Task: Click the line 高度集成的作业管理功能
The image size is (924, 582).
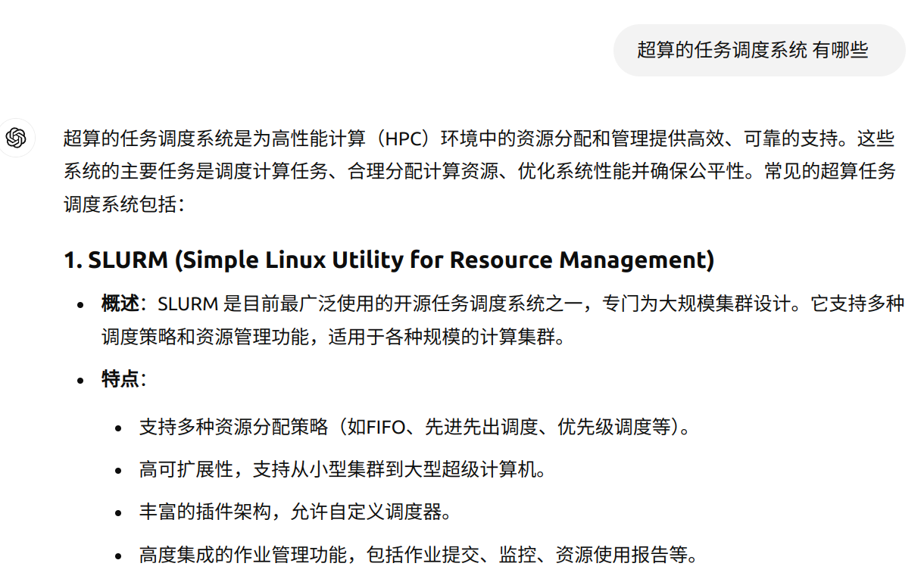Action: tap(419, 555)
